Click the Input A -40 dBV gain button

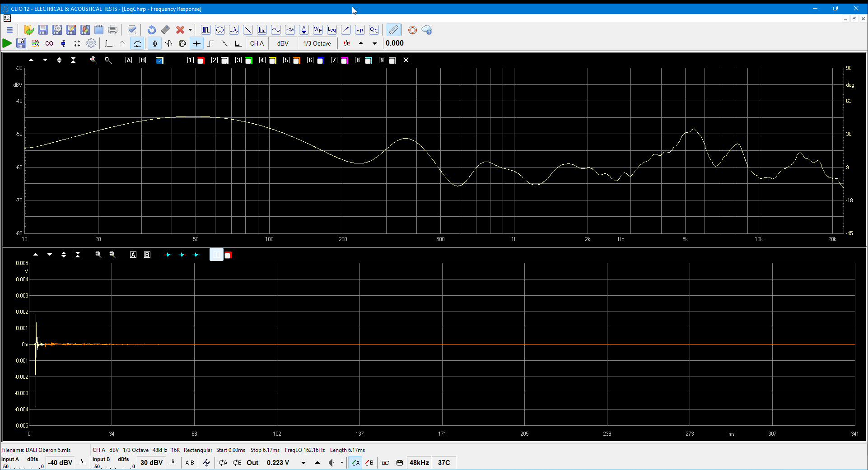[x=60, y=463]
